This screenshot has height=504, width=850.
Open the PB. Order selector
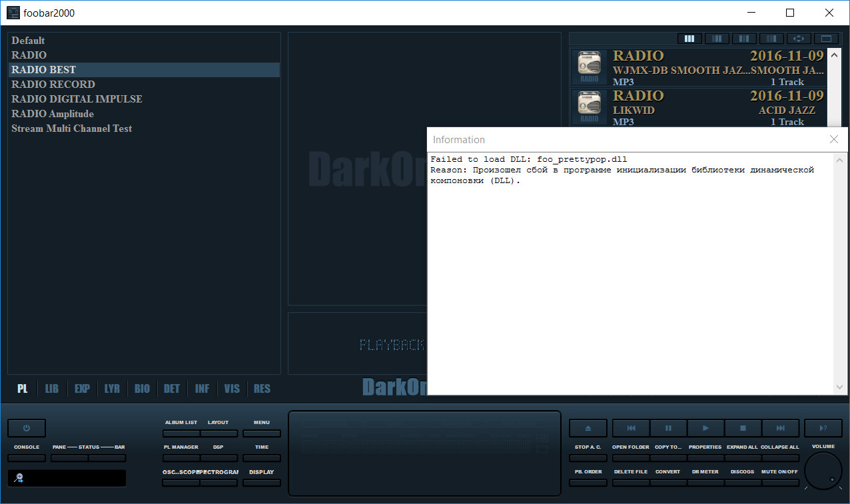[588, 482]
